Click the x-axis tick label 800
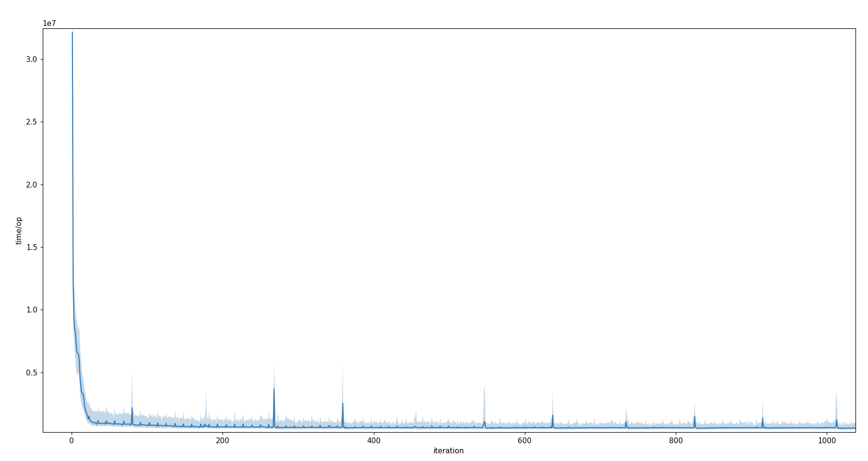This screenshot has width=868, height=461. [x=675, y=440]
